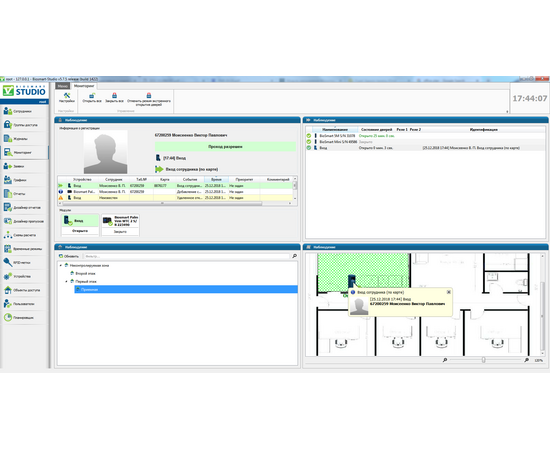The height and width of the screenshot is (450, 550).
Task: Close the employee entry popup on floor plan
Action: (448, 292)
